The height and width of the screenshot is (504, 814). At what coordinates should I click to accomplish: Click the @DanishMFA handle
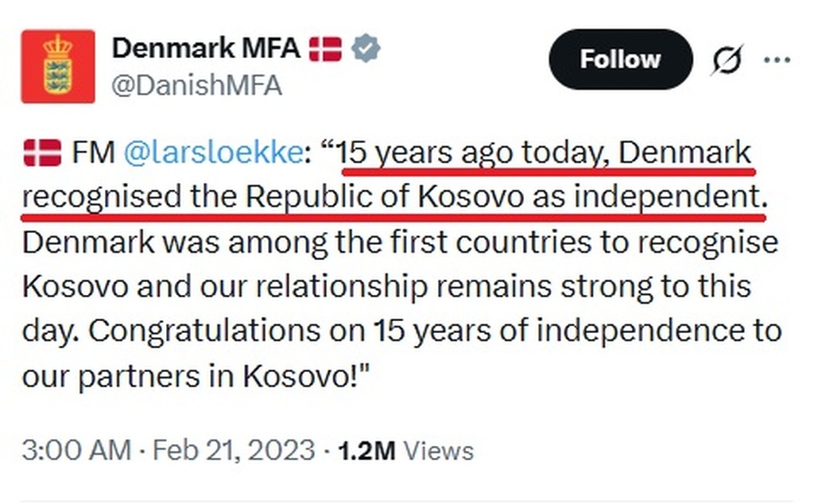coord(196,86)
